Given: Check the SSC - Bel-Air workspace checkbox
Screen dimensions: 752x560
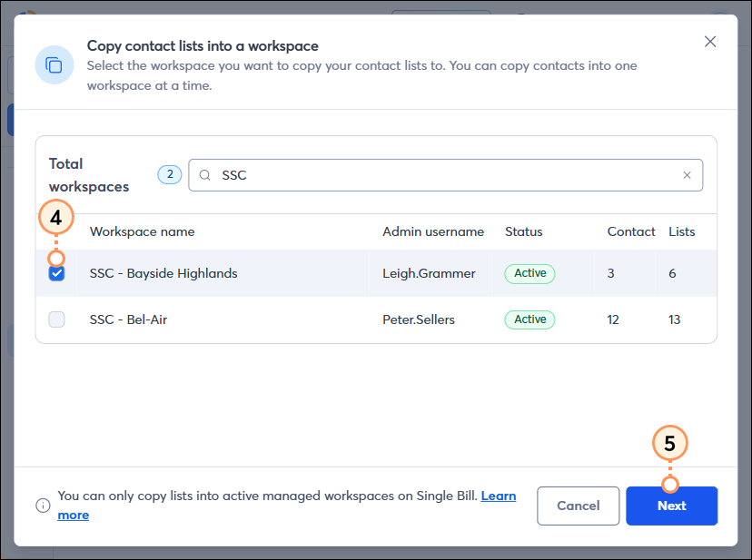Looking at the screenshot, I should tap(56, 319).
